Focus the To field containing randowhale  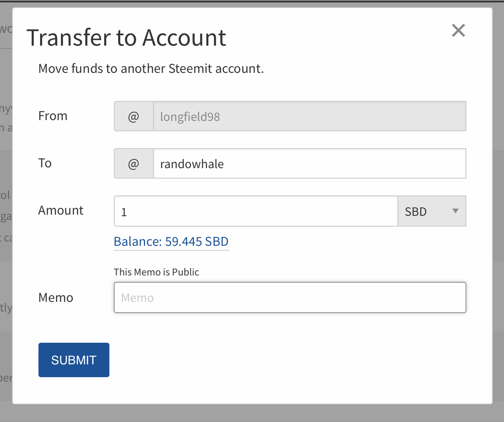pos(310,163)
